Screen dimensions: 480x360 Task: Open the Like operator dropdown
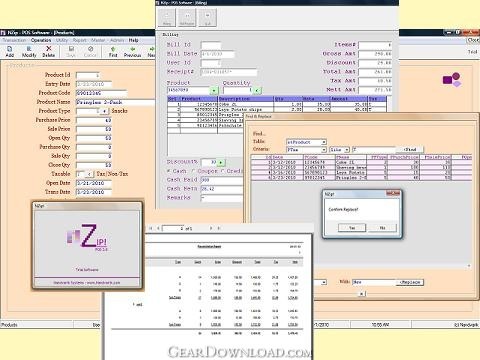pos(347,150)
